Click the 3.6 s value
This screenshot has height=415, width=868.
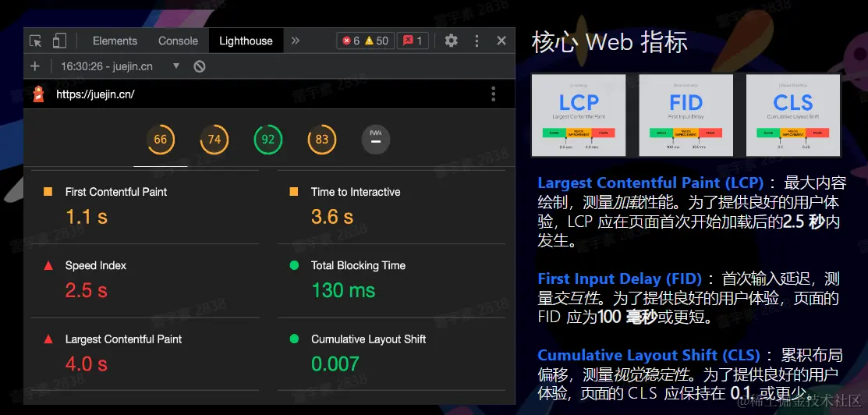(x=332, y=217)
